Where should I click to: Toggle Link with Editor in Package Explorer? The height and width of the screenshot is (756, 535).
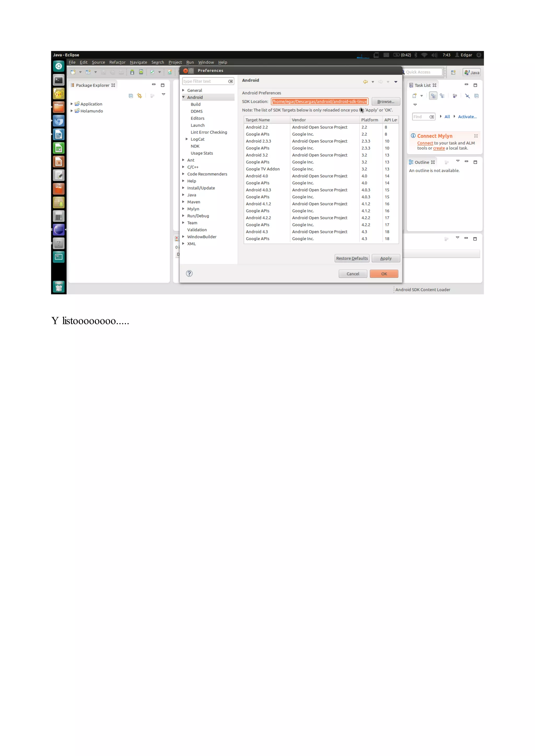tap(140, 96)
